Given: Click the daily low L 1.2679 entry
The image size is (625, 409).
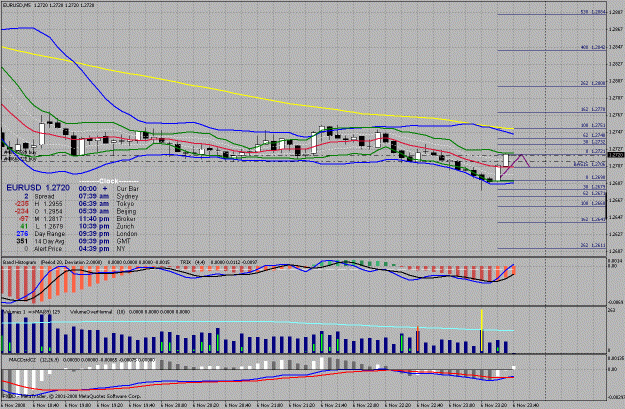Looking at the screenshot, I should click(x=41, y=226).
